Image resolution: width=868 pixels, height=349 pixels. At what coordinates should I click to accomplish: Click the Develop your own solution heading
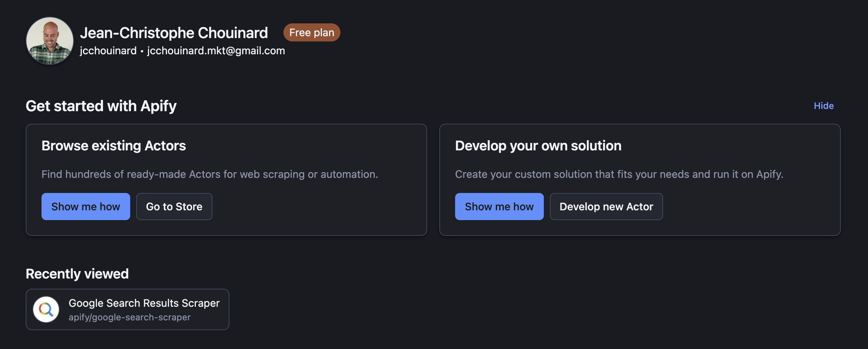click(538, 146)
